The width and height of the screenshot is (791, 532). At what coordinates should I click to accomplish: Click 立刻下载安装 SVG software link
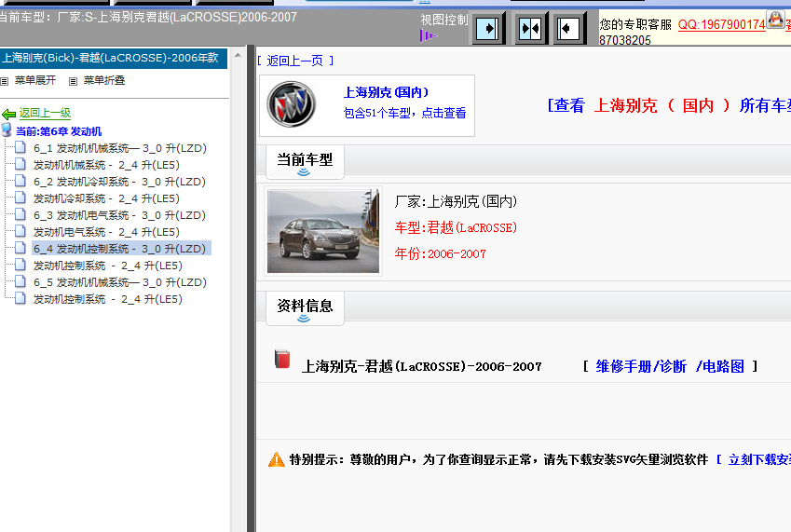(x=759, y=459)
